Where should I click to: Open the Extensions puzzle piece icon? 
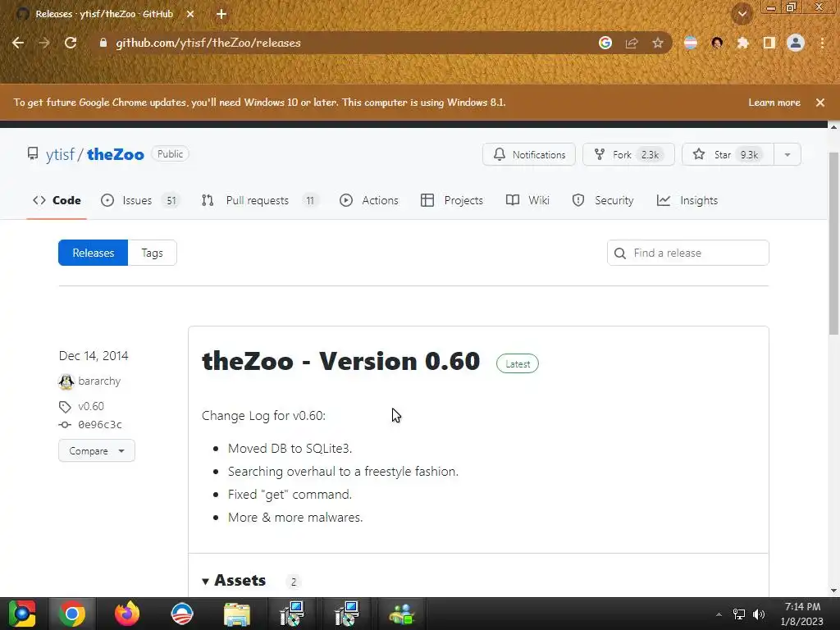742,43
